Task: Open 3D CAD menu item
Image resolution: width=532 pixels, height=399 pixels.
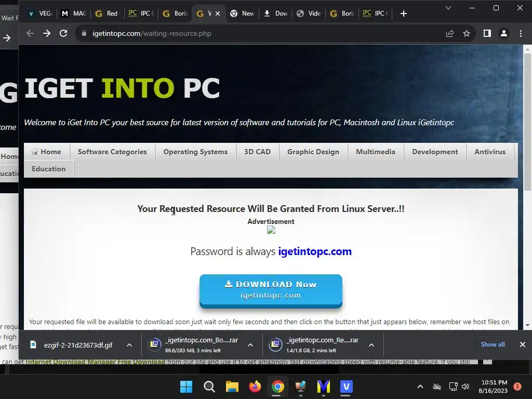Action: click(x=258, y=152)
